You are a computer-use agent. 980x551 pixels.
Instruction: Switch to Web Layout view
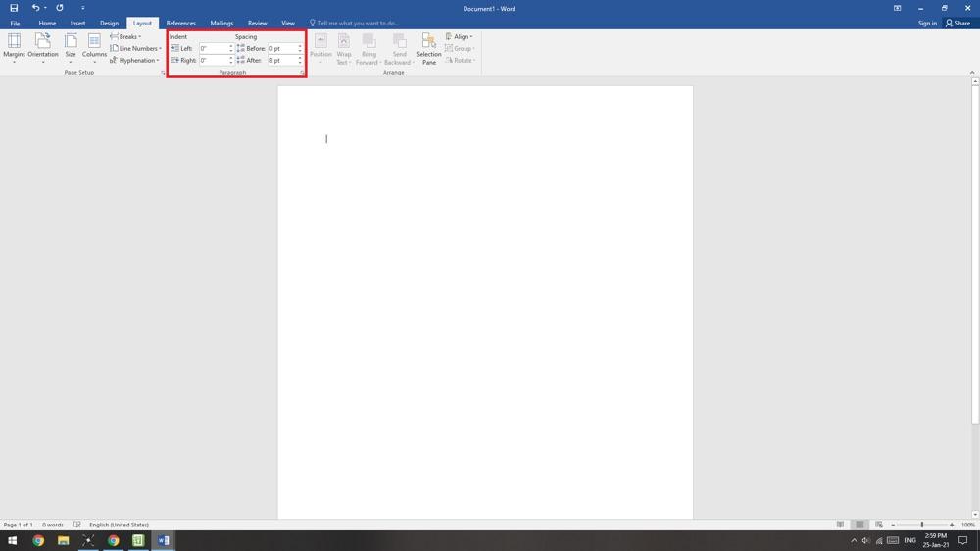879,525
